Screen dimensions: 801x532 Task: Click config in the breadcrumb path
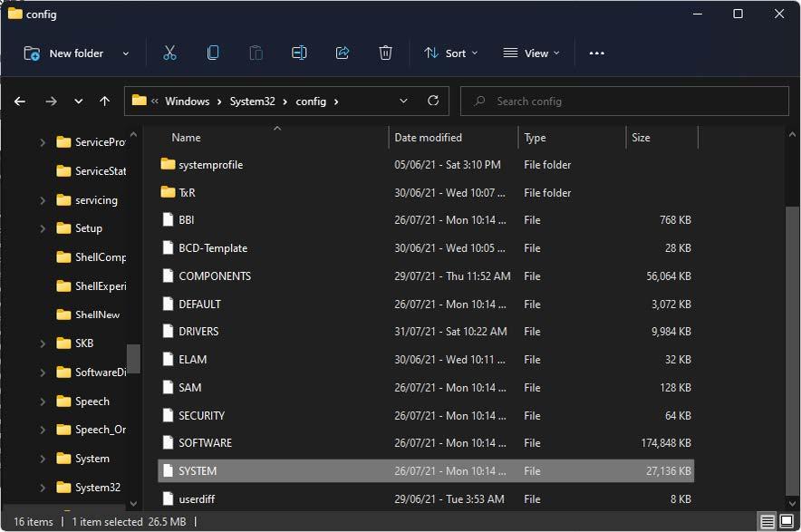(x=311, y=102)
